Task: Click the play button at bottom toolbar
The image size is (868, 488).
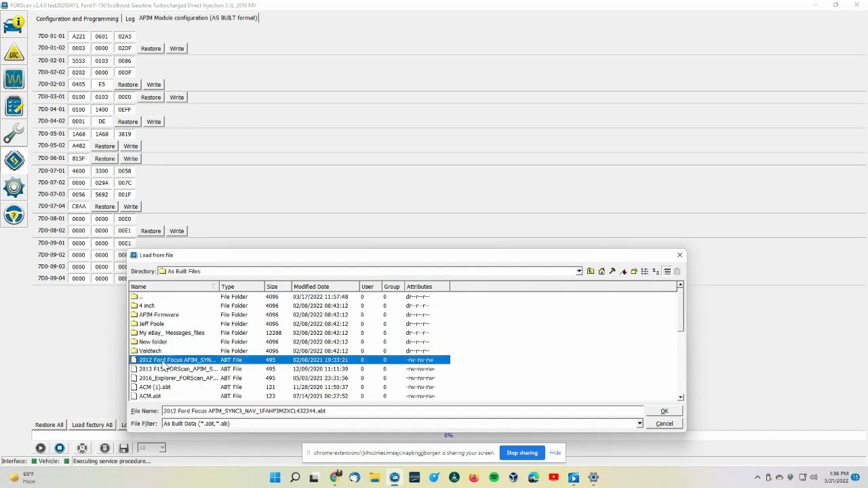Action: pos(40,448)
